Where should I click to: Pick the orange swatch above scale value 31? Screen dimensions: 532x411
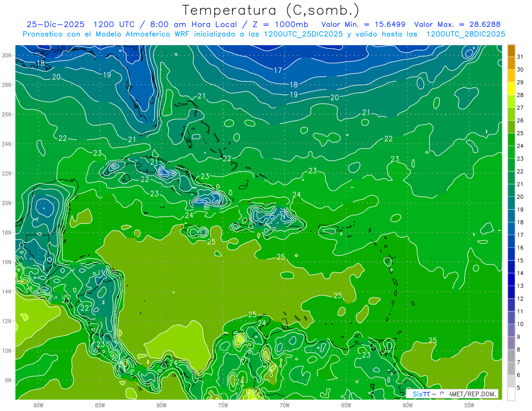click(511, 51)
